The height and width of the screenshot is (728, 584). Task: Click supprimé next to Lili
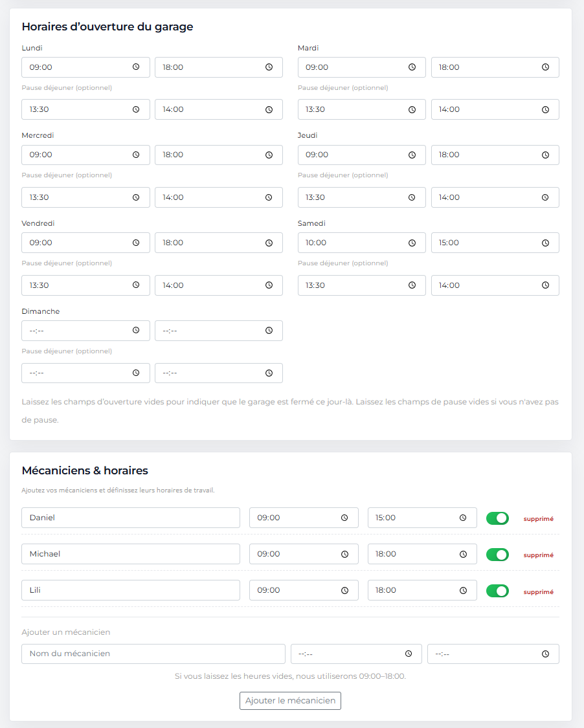538,591
